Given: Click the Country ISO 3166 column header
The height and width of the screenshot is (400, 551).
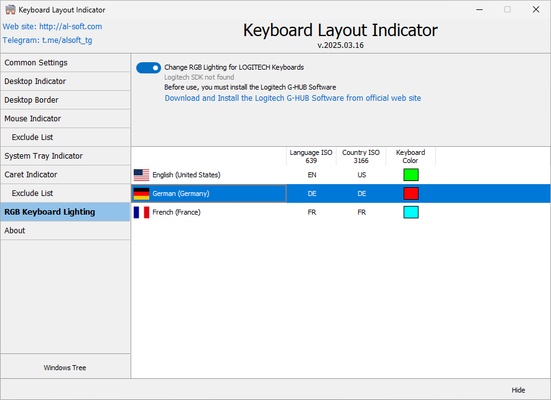Looking at the screenshot, I should pyautogui.click(x=361, y=156).
